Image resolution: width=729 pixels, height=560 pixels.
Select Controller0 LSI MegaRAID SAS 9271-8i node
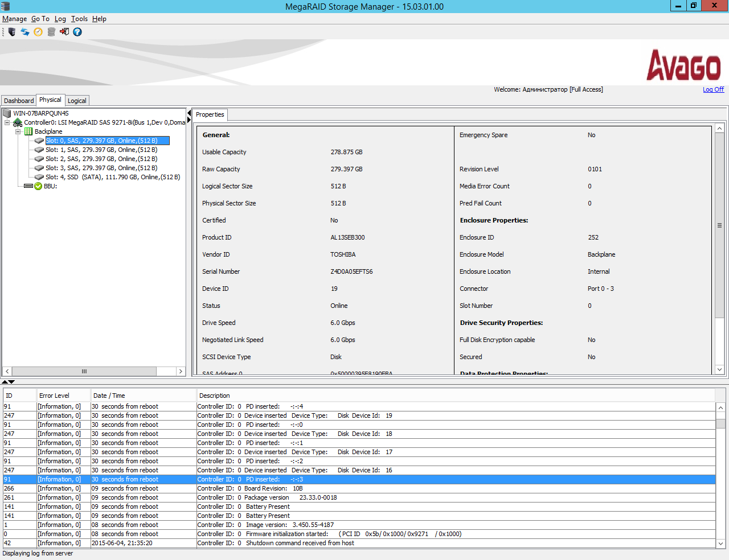click(x=105, y=122)
